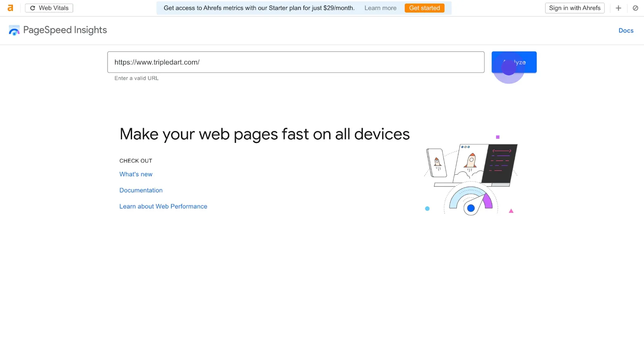Click the 'Enter a valid URL' message

coord(136,78)
